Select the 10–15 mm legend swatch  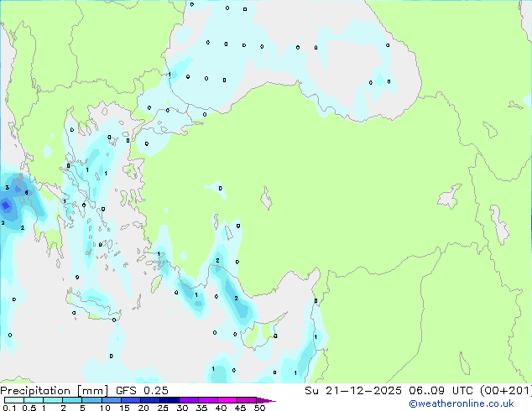pos(111,400)
